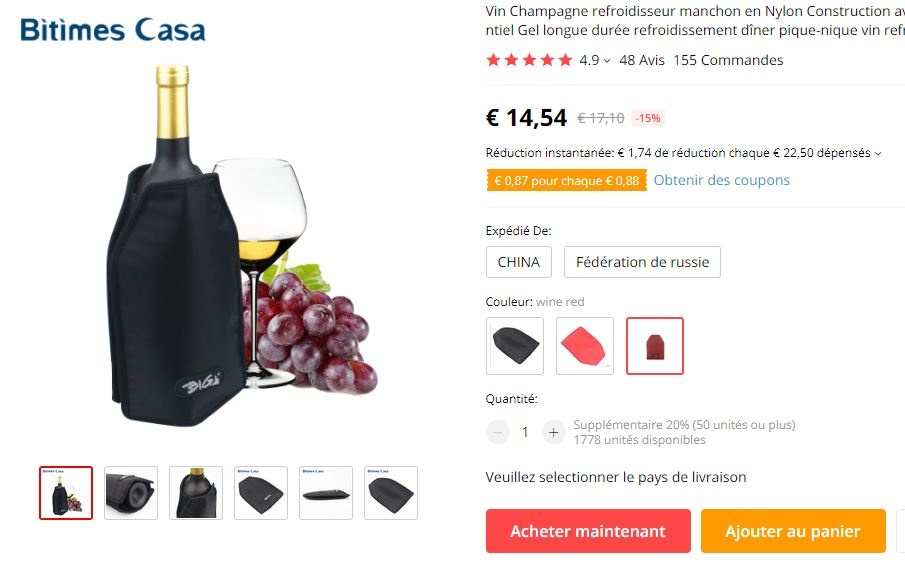
Task: Open the Bitimes Casa store logo
Action: (113, 30)
